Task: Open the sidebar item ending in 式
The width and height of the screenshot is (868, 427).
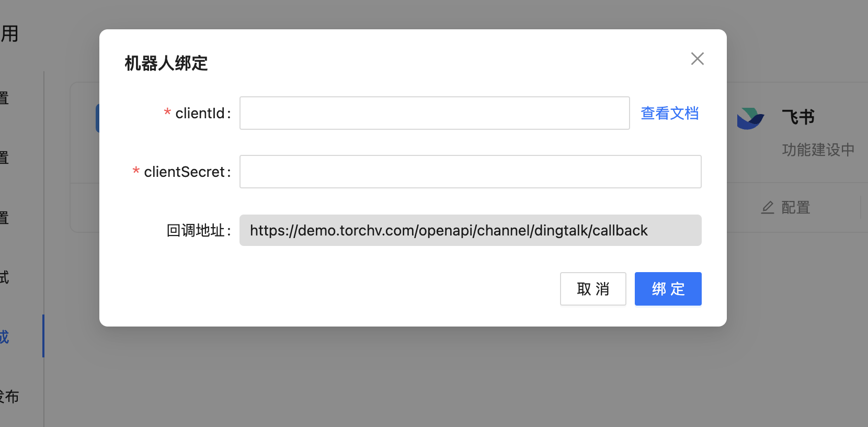Action: (x=5, y=277)
